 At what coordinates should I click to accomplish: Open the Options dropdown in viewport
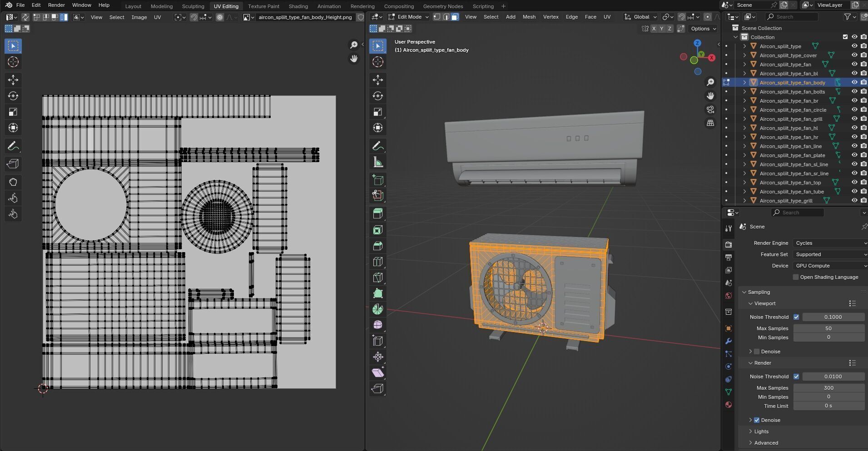point(703,29)
